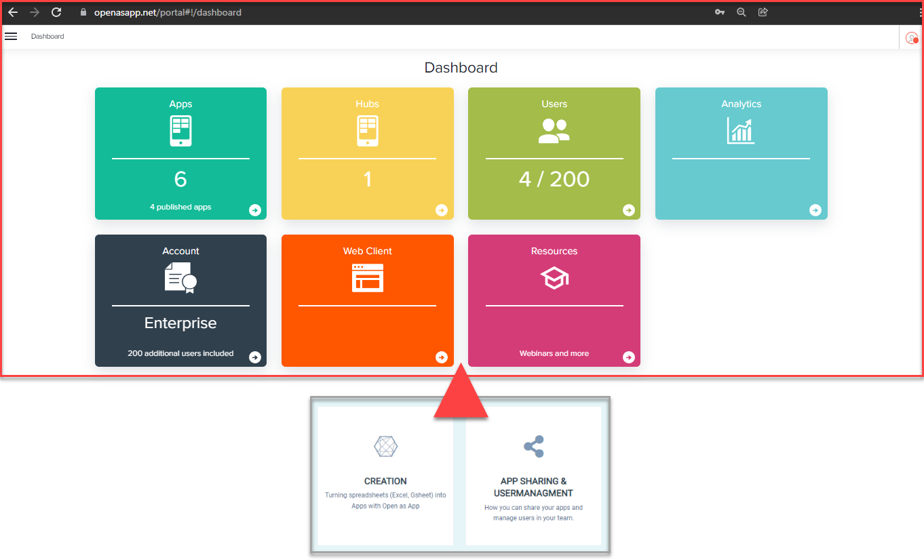The image size is (924, 560).
Task: Click the arrow button on Account card
Action: tap(255, 357)
